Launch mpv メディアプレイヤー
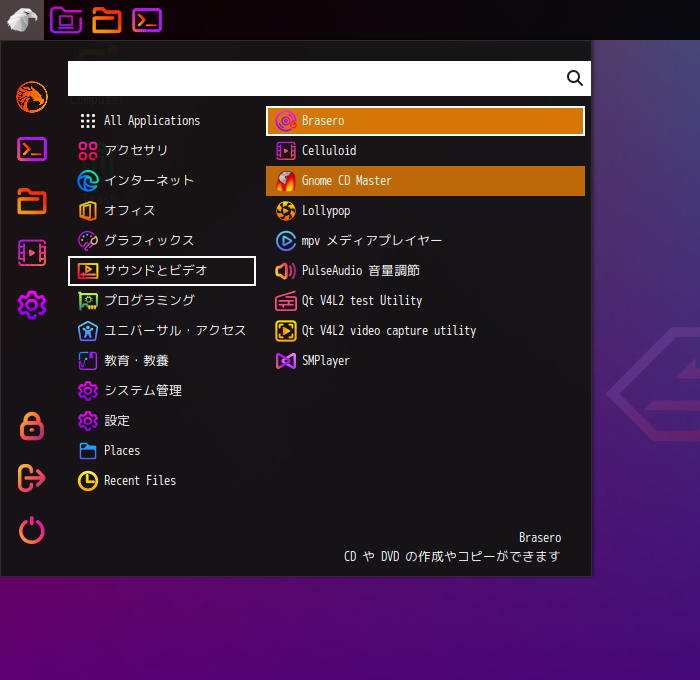 [x=425, y=241]
